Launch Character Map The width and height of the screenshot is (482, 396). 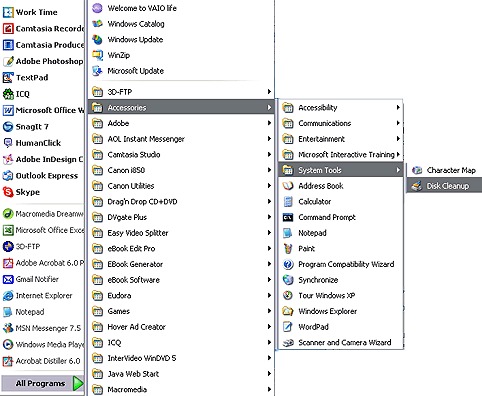pyautogui.click(x=444, y=170)
